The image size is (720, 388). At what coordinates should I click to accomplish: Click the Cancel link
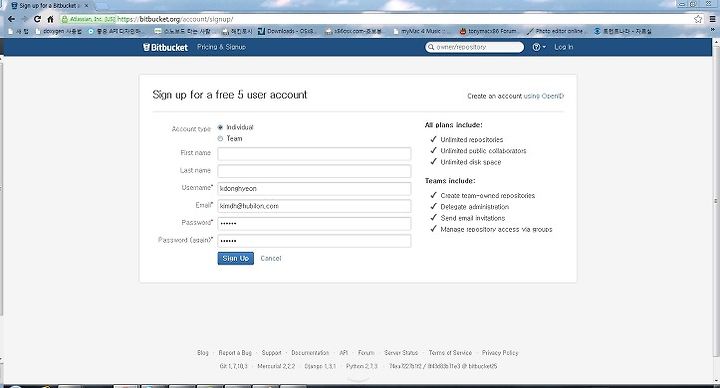(270, 259)
